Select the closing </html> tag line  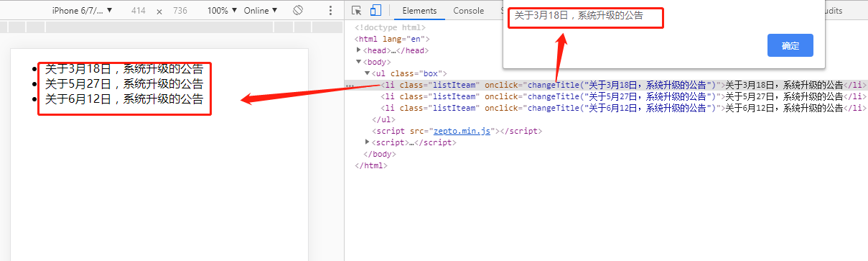click(371, 165)
